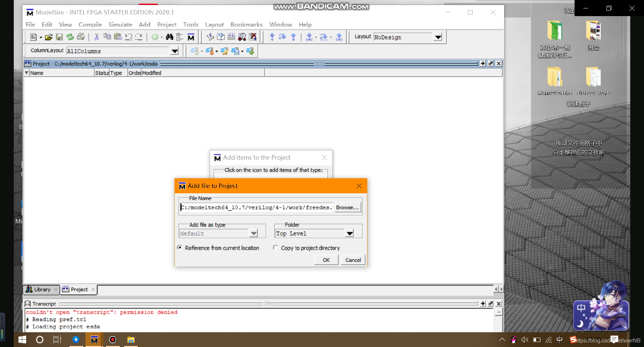Select Copy to project directory radio
Screen dimensions: 644x347
pyautogui.click(x=275, y=248)
